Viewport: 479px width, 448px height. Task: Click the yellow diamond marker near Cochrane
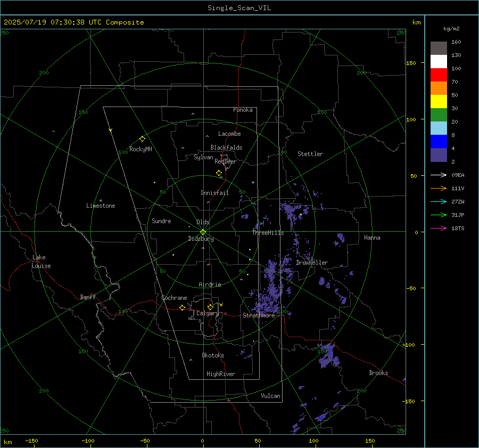click(183, 308)
